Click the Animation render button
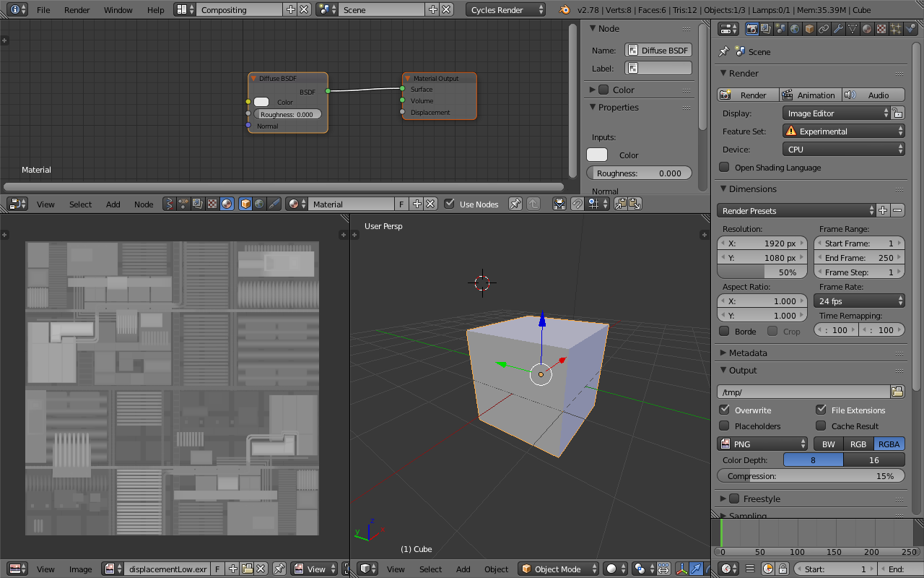This screenshot has height=578, width=924. (809, 95)
